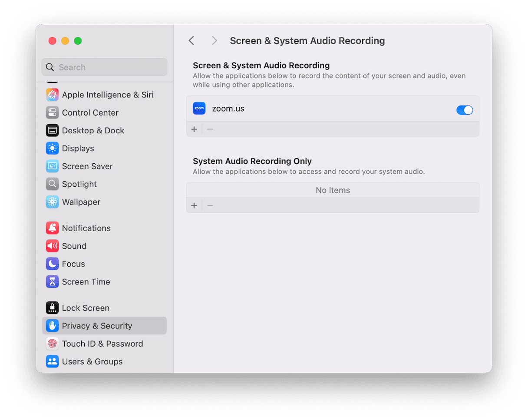This screenshot has height=420, width=528.
Task: Open Lock Screen settings
Action: (52, 308)
